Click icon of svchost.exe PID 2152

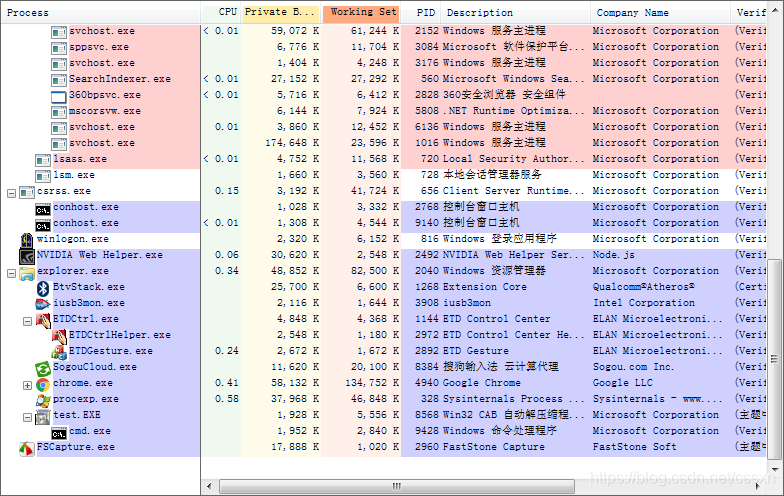coord(59,32)
